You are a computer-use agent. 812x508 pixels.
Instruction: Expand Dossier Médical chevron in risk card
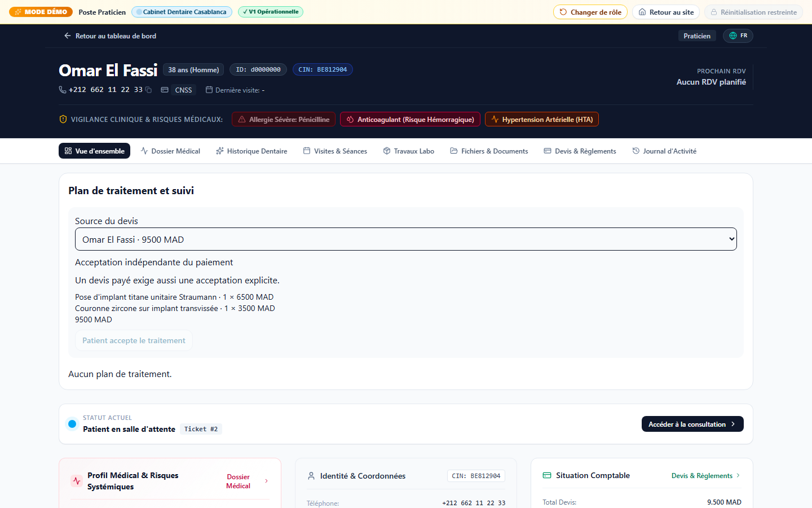[x=267, y=481]
